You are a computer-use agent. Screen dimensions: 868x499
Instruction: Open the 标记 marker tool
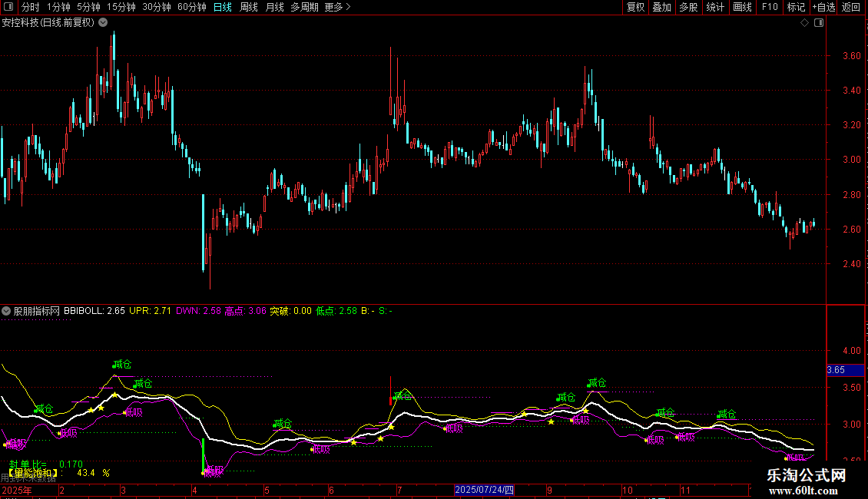796,7
